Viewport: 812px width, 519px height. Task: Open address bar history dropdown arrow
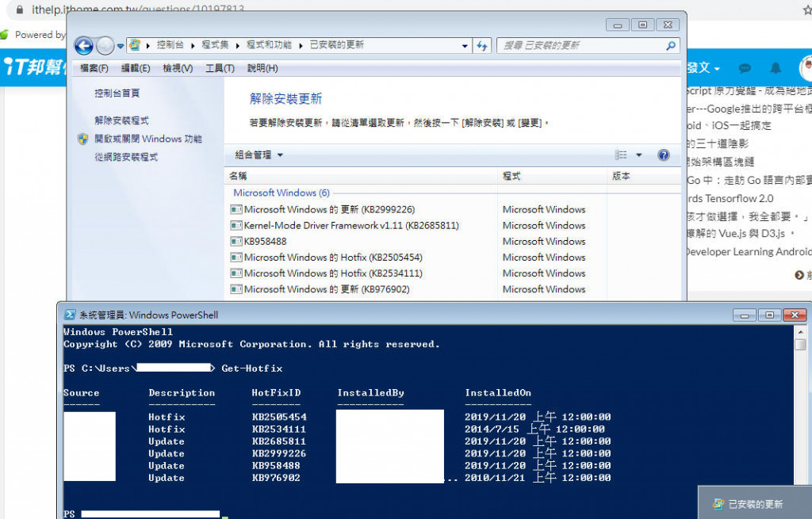pos(465,46)
